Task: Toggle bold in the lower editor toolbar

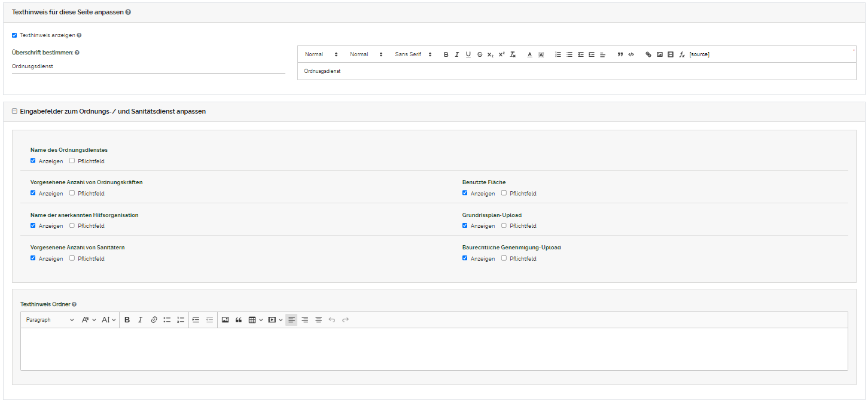Action: [127, 320]
